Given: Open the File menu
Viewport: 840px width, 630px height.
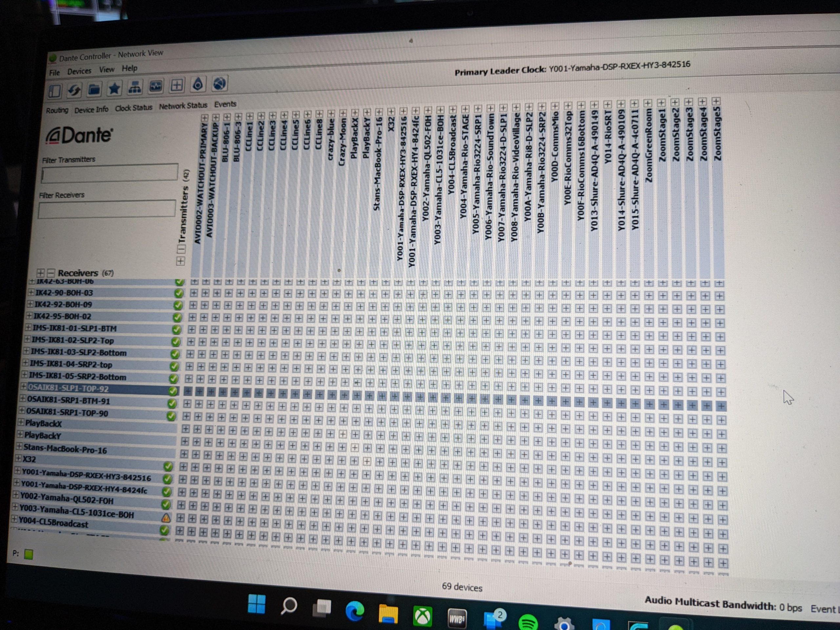Looking at the screenshot, I should (55, 73).
